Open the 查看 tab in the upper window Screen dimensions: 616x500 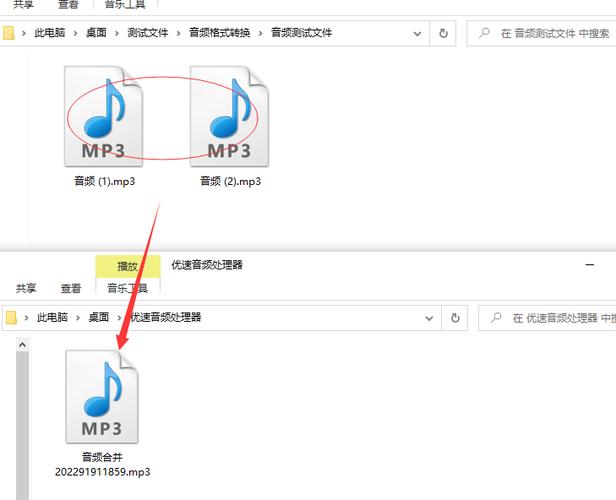tap(68, 5)
